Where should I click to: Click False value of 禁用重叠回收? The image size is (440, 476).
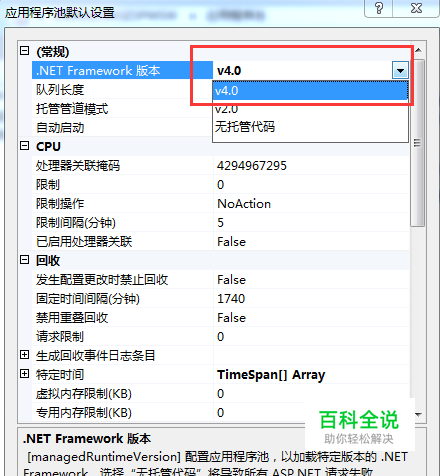[x=231, y=318]
